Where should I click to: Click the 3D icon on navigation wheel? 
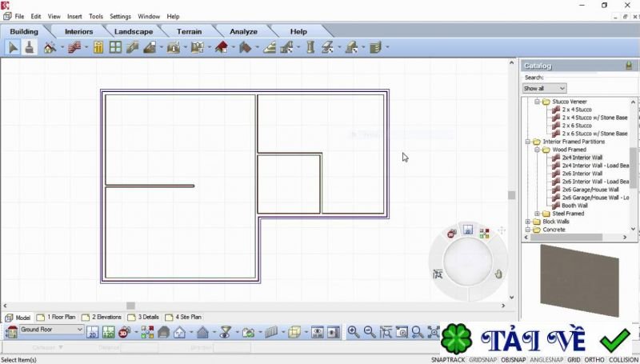[451, 234]
